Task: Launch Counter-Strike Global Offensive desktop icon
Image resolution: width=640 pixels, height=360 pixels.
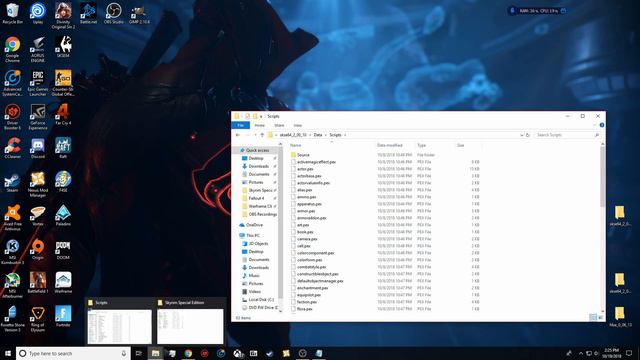Action: pos(63,83)
